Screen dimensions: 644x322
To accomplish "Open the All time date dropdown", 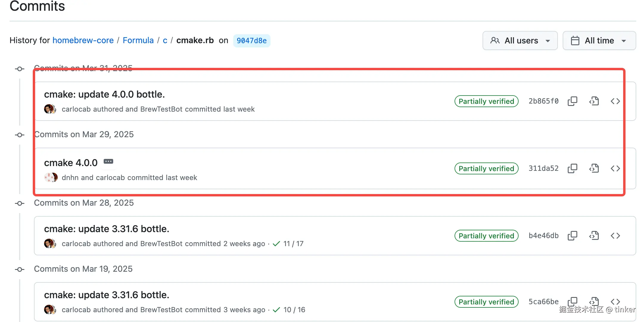I will tap(599, 40).
